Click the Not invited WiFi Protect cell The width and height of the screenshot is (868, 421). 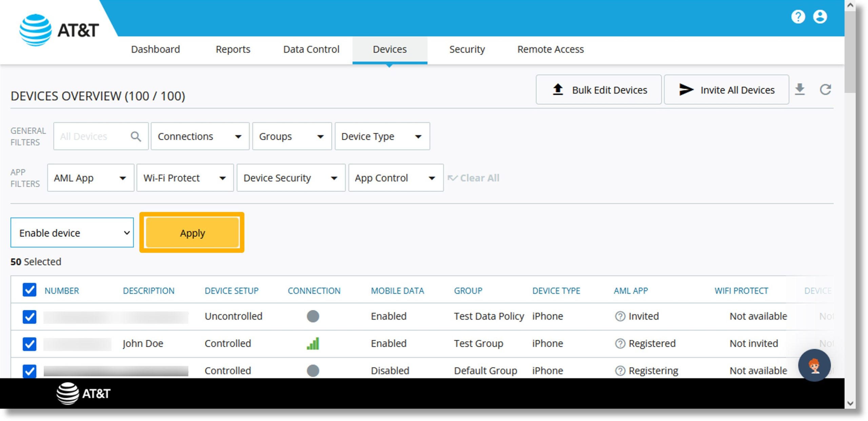tap(754, 344)
